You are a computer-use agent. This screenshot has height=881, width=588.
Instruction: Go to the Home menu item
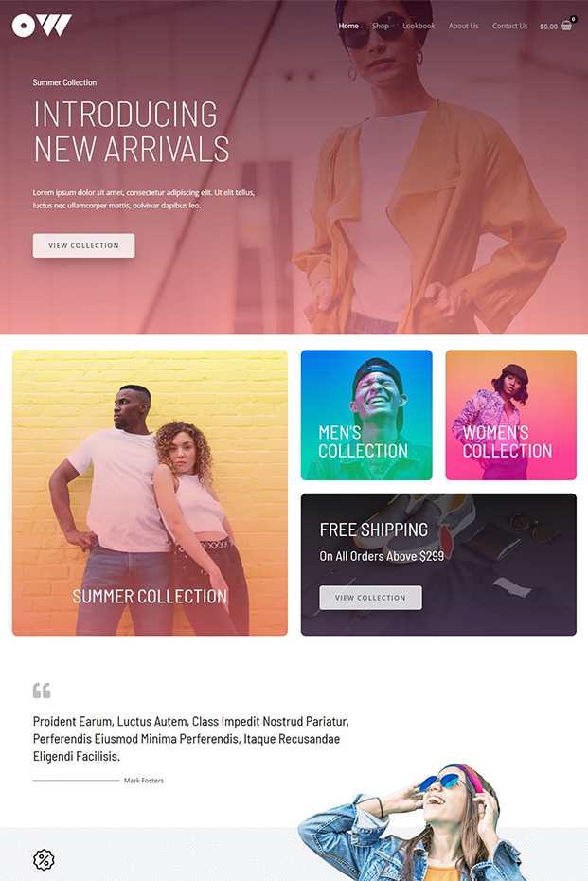click(x=348, y=26)
